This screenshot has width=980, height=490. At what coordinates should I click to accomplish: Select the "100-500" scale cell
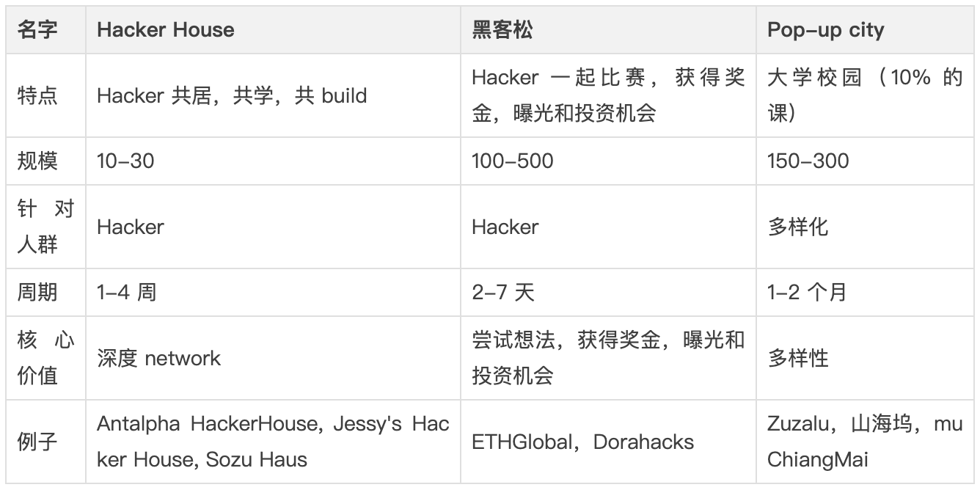point(512,161)
